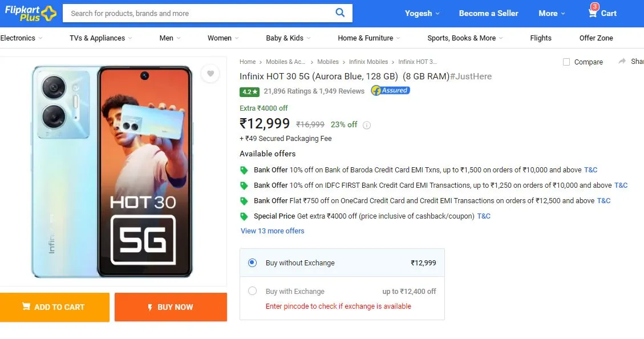Click the 4.2 star rating badge

click(249, 92)
